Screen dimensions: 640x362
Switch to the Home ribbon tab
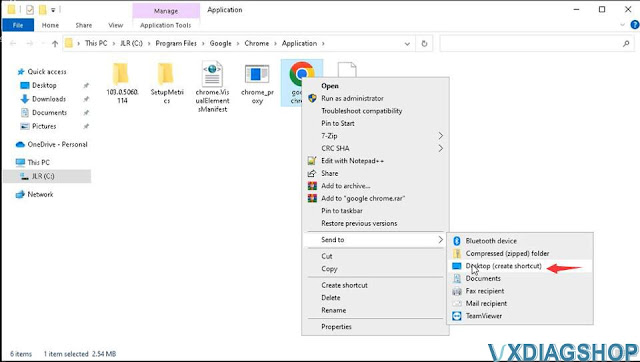click(50, 25)
